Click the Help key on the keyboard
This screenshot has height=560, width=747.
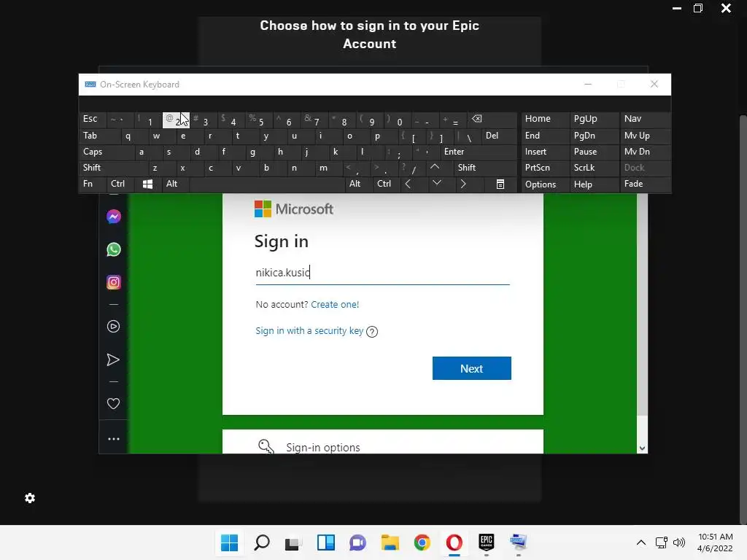point(594,184)
